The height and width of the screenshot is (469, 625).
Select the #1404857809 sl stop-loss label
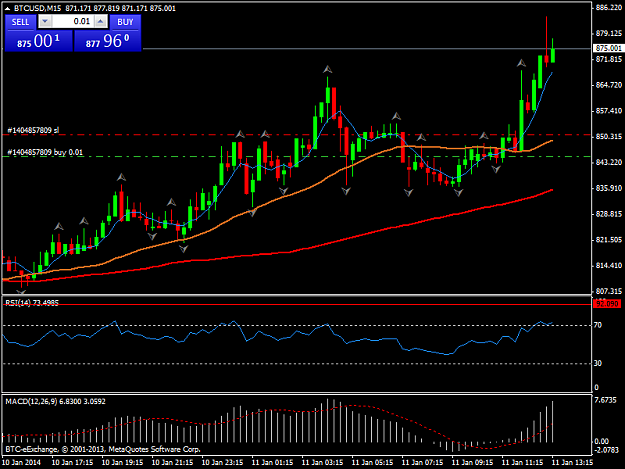[33, 130]
